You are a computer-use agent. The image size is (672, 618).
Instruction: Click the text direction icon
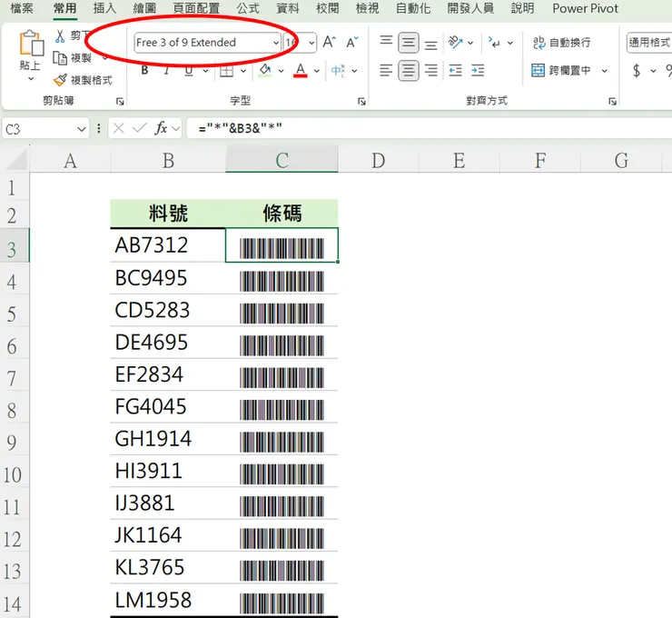tap(494, 43)
